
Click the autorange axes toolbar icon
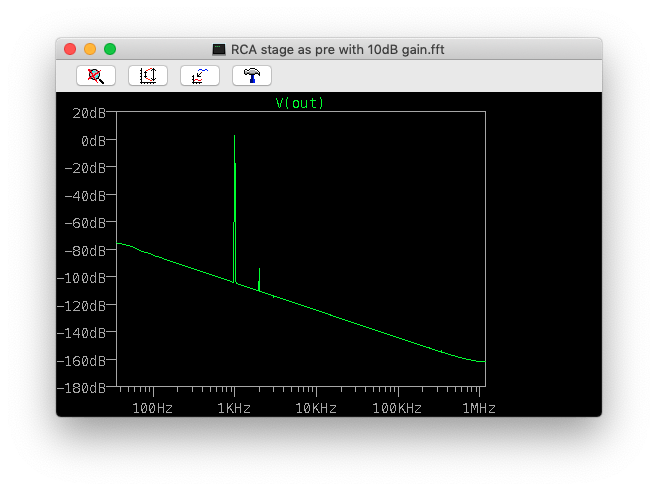(x=148, y=76)
